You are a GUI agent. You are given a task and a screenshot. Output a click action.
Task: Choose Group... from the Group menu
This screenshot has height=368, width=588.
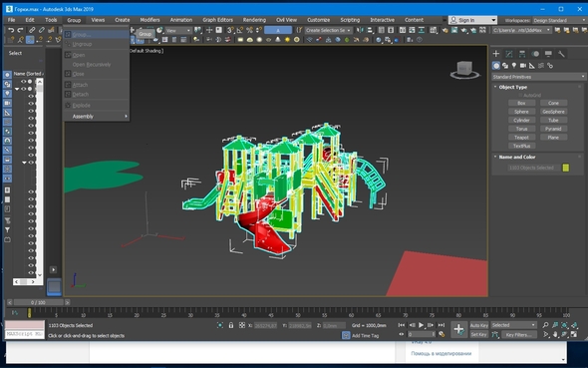tap(96, 35)
